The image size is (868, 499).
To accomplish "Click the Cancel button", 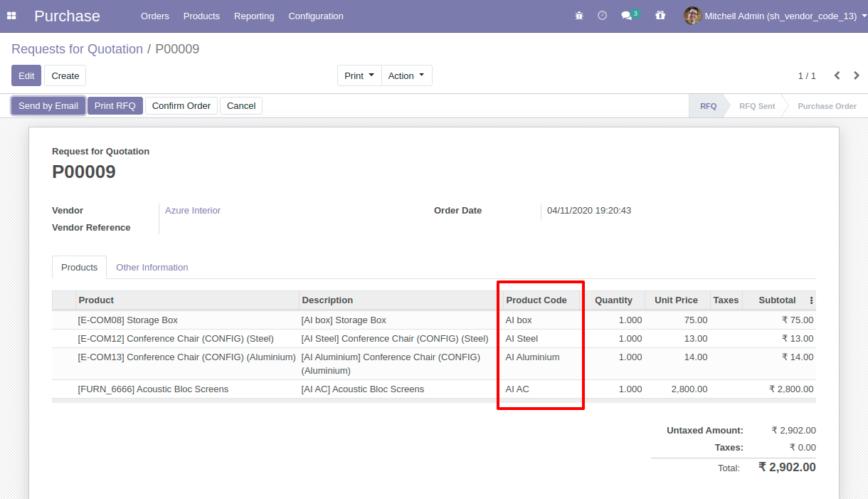I will (x=241, y=106).
